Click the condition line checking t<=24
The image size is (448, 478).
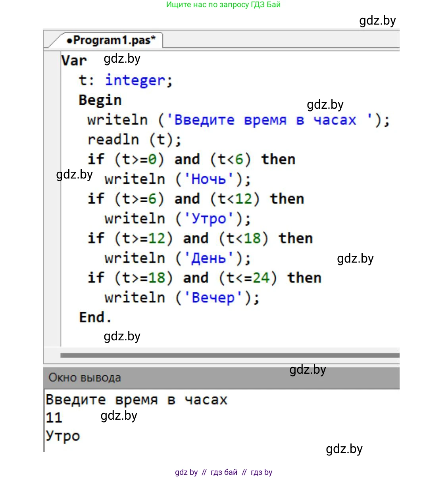[x=204, y=278]
